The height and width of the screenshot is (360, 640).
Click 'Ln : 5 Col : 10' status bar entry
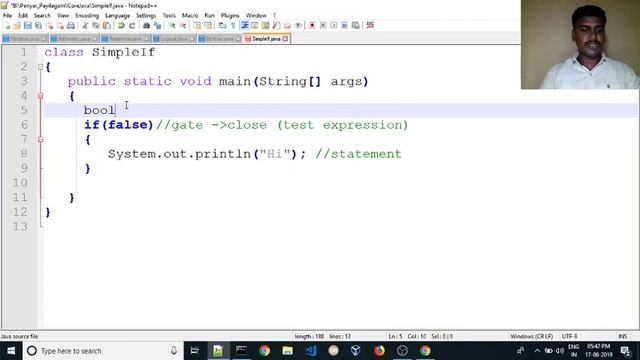point(407,336)
